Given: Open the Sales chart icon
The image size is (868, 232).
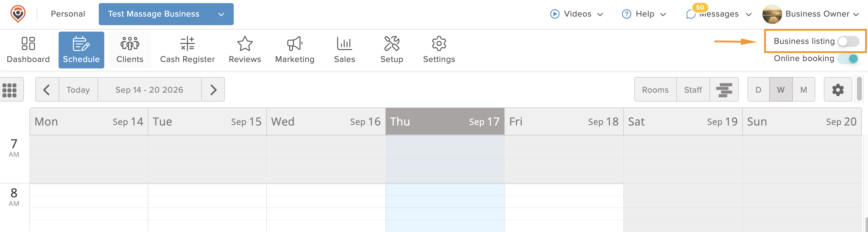Looking at the screenshot, I should [x=344, y=44].
